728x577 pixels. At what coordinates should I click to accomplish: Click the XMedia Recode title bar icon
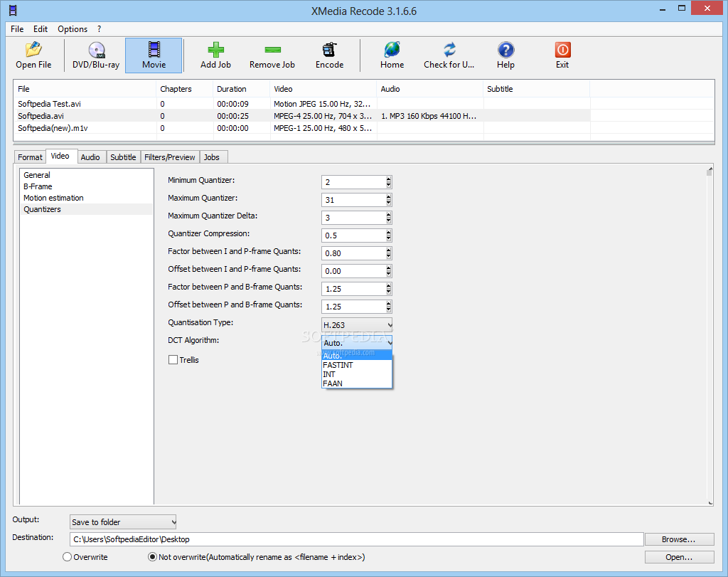click(13, 10)
